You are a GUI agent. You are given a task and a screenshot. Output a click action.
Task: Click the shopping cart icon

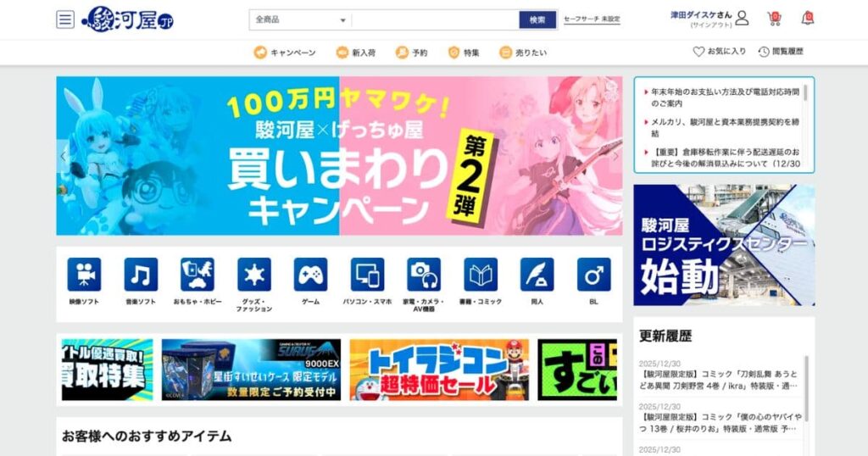click(774, 19)
